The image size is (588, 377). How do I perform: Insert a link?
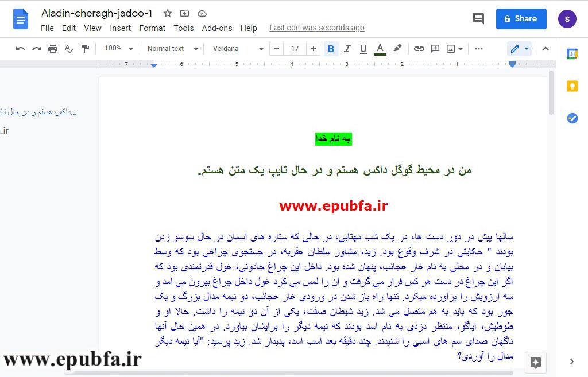click(419, 49)
